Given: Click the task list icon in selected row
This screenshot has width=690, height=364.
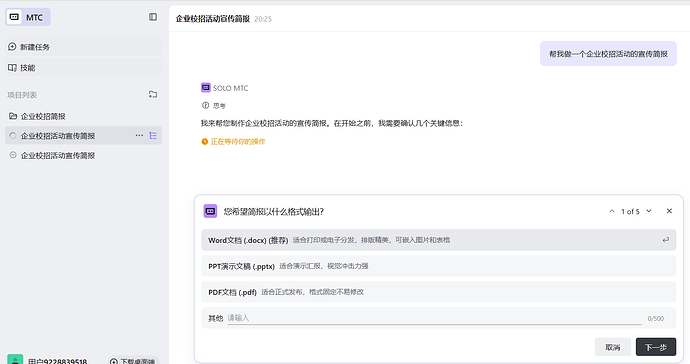Looking at the screenshot, I should tap(153, 136).
